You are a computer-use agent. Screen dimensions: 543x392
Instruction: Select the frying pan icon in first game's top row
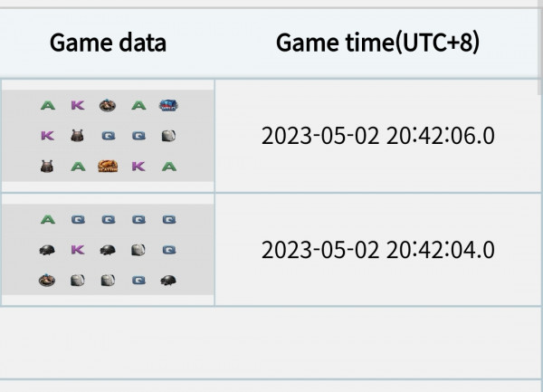tap(108, 105)
